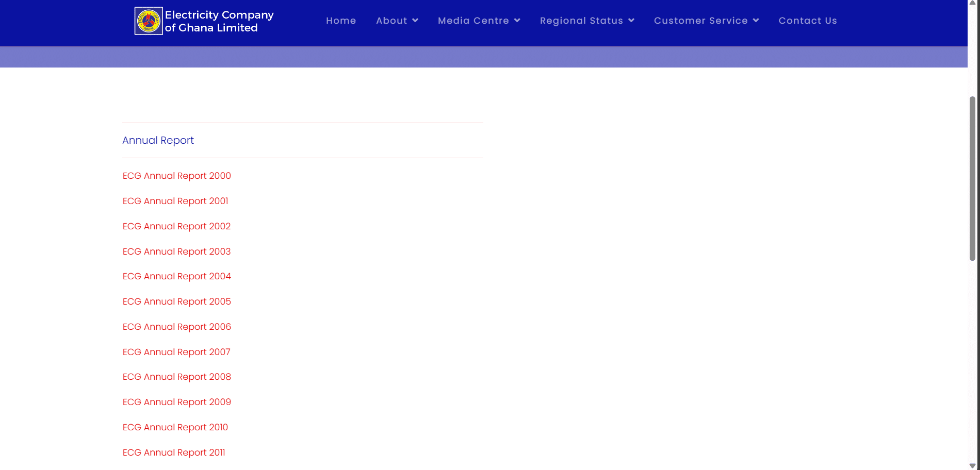Viewport: 980px width, 470px height.
Task: Expand the Customer Service chevron arrow
Action: [756, 21]
